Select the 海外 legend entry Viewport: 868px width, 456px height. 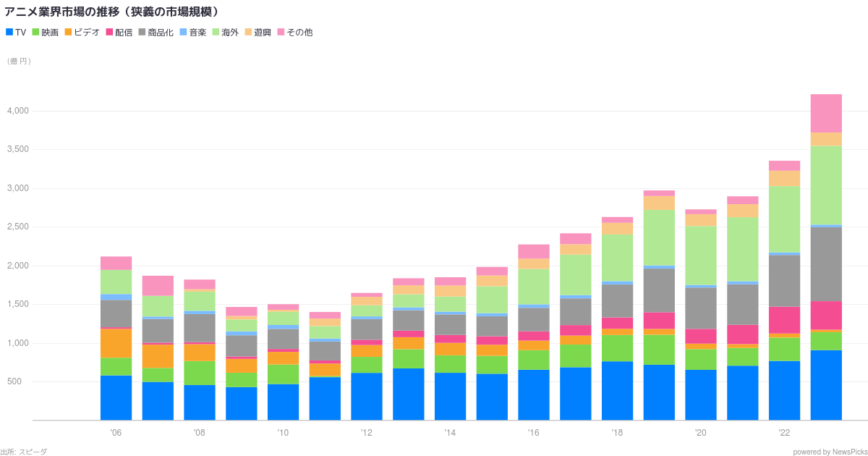pos(229,33)
